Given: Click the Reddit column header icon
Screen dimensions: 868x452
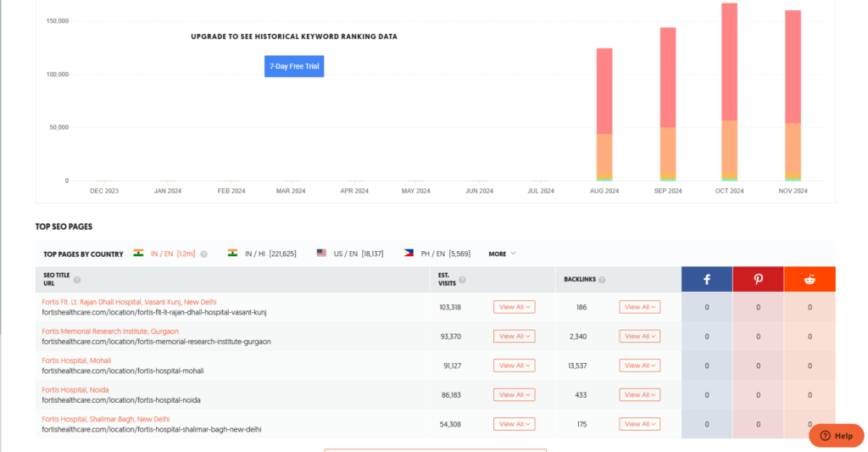Looking at the screenshot, I should [810, 279].
